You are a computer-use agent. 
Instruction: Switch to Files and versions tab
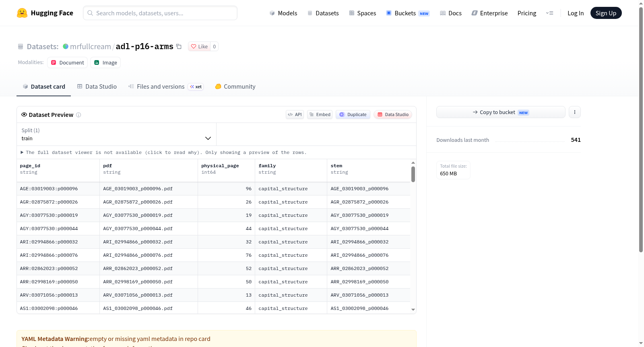pos(166,86)
